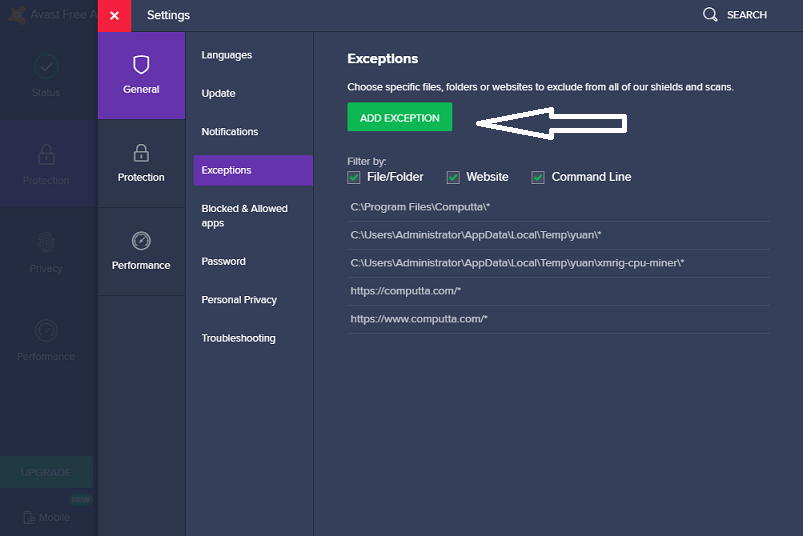Click the Mobile label in main sidebar
This screenshot has width=803, height=536.
click(54, 518)
